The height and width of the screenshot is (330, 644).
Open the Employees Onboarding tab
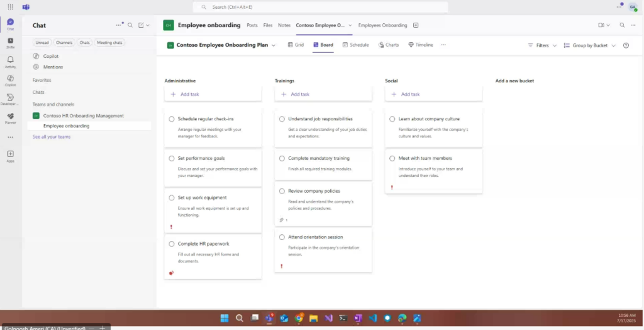tap(382, 25)
